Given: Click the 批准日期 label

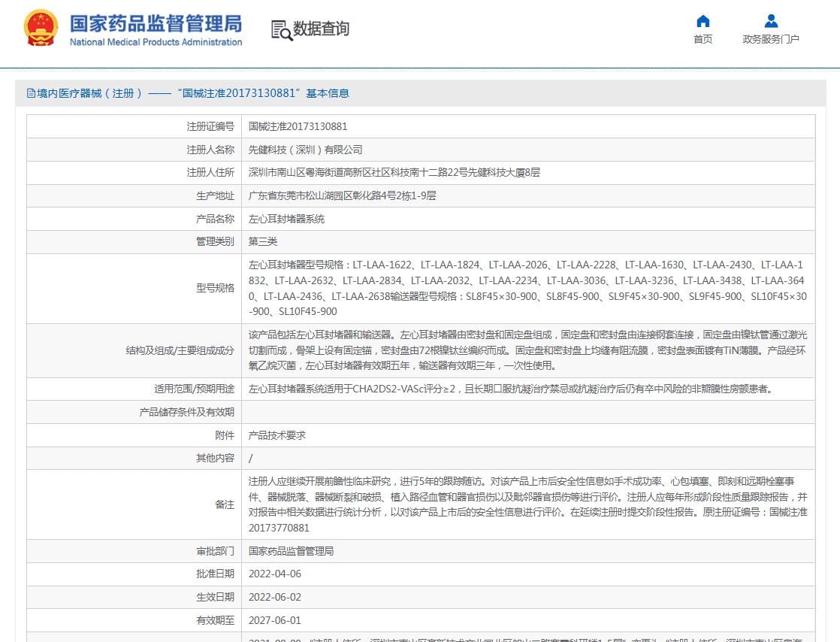Looking at the screenshot, I should pos(216,574).
